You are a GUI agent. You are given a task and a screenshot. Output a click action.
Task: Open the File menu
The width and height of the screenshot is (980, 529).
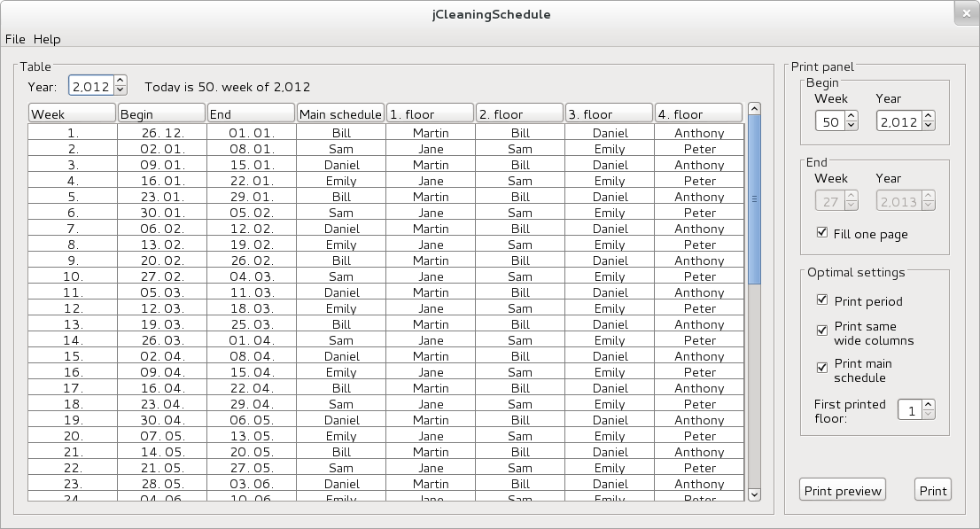coord(15,39)
